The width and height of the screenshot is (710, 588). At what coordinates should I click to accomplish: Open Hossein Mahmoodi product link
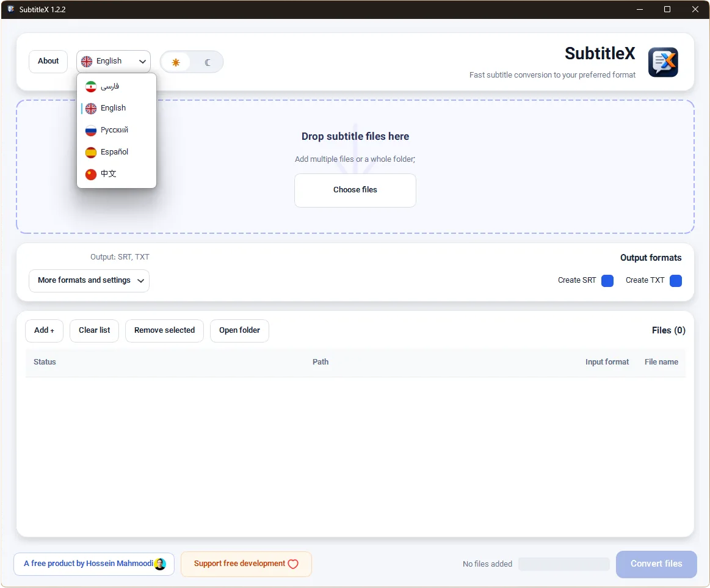point(94,564)
